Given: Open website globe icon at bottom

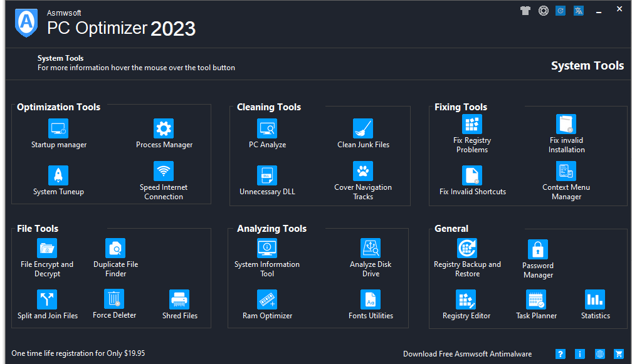Looking at the screenshot, I should [x=600, y=354].
